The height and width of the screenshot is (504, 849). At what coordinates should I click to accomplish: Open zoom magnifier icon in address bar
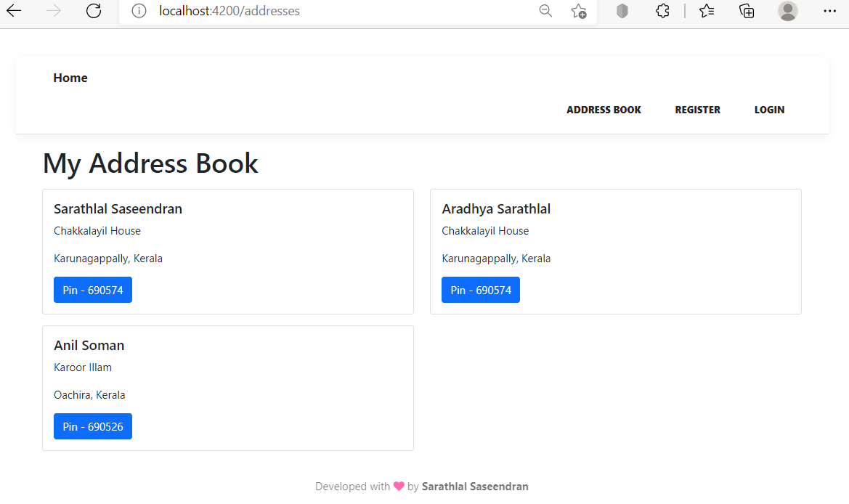pos(545,11)
